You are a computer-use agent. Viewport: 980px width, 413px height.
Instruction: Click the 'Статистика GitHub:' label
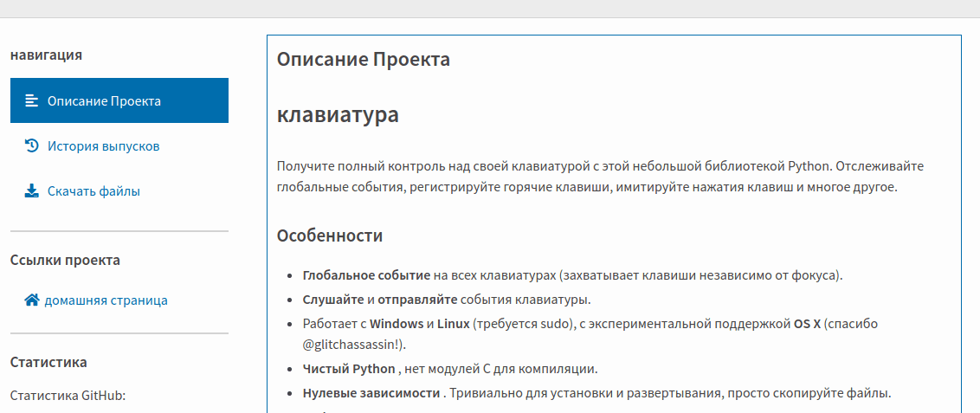[68, 396]
